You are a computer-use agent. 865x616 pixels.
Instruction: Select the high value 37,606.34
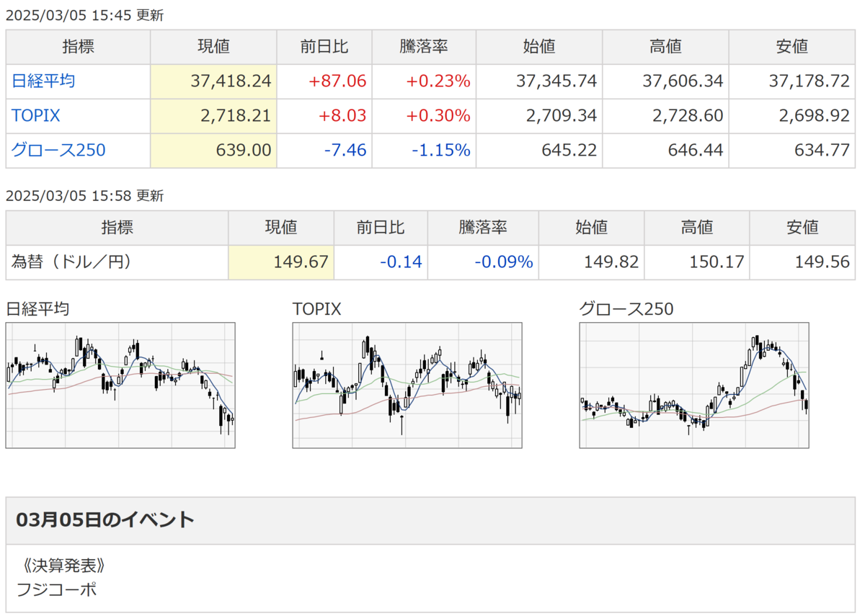tap(683, 81)
